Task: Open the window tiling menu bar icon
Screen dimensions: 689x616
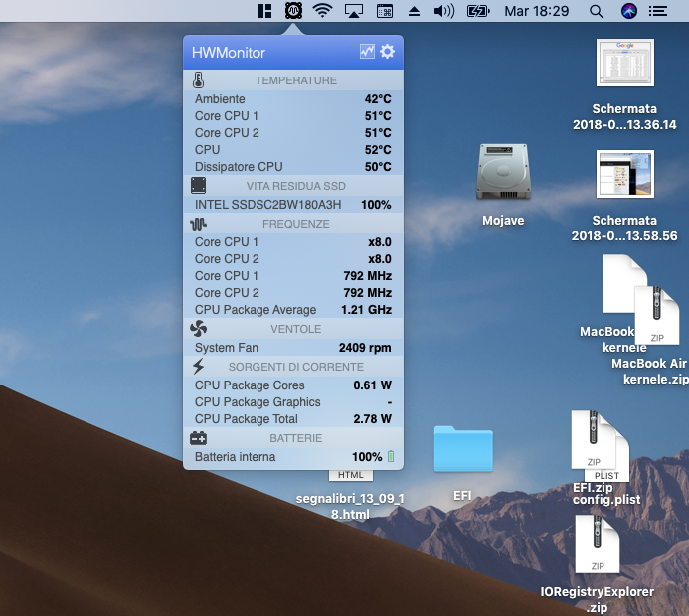Action: click(264, 11)
